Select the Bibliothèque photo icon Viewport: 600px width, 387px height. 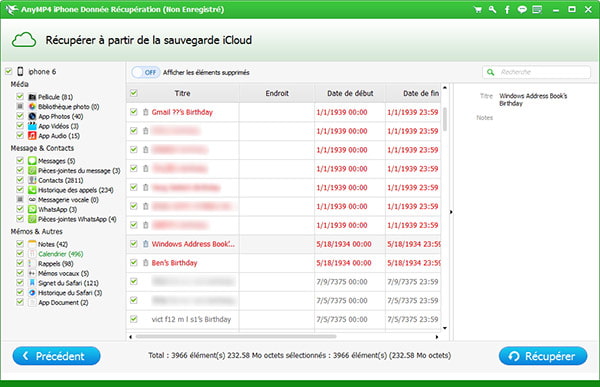[32, 106]
